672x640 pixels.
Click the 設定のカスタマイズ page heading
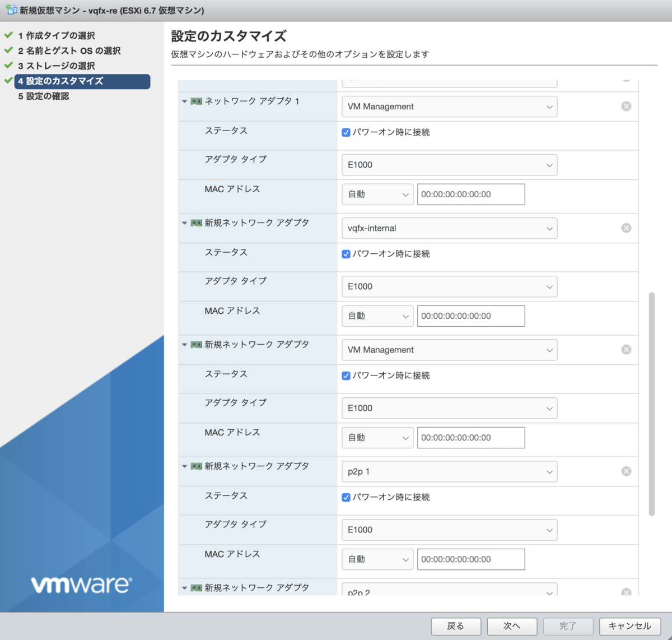(x=228, y=36)
